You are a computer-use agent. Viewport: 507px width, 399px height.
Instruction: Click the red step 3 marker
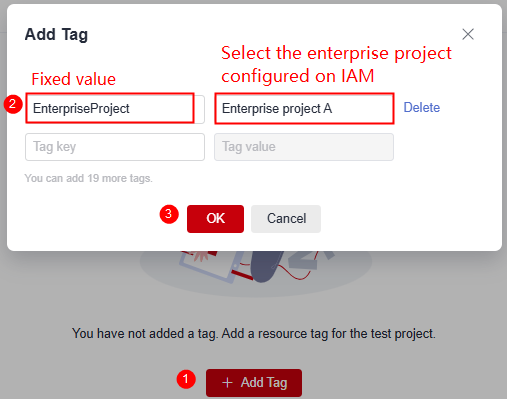pos(169,214)
